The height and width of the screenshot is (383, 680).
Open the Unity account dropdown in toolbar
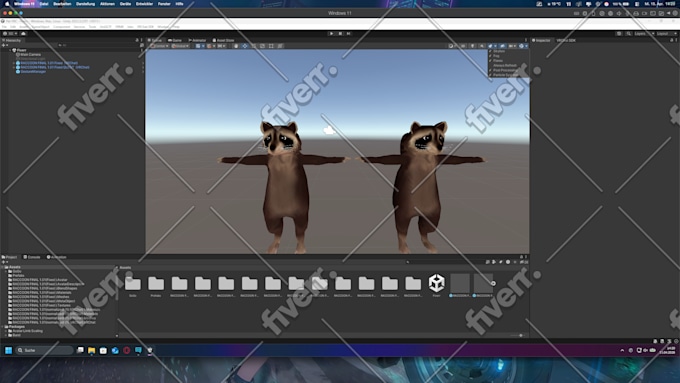click(10, 33)
